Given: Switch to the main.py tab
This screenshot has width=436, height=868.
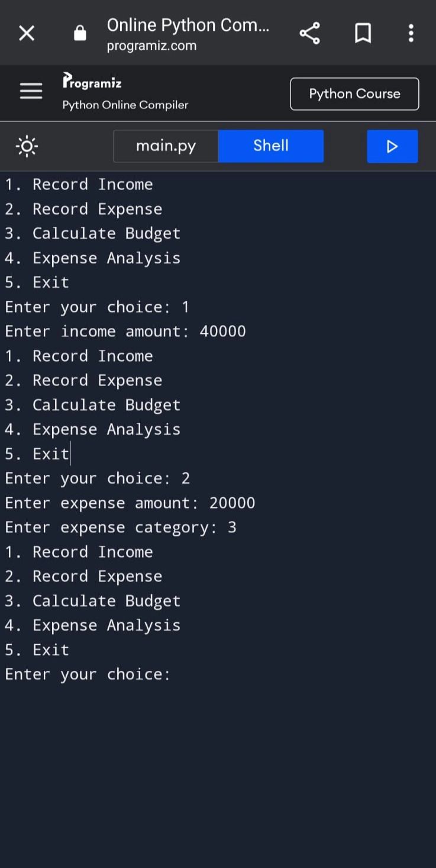Looking at the screenshot, I should pyautogui.click(x=166, y=146).
